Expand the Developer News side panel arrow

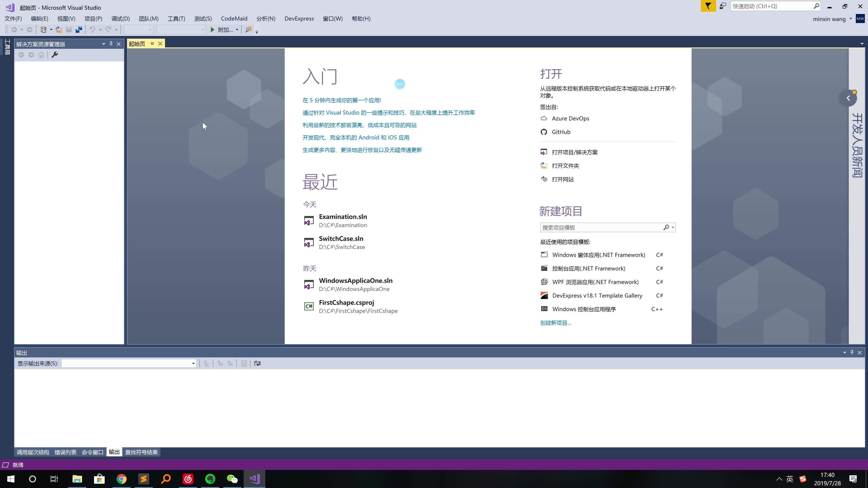click(x=848, y=98)
